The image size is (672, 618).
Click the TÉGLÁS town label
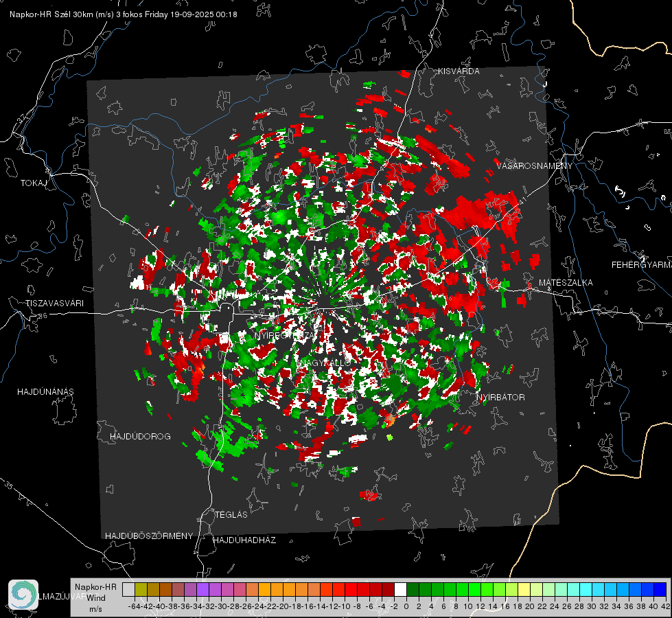[x=231, y=515]
